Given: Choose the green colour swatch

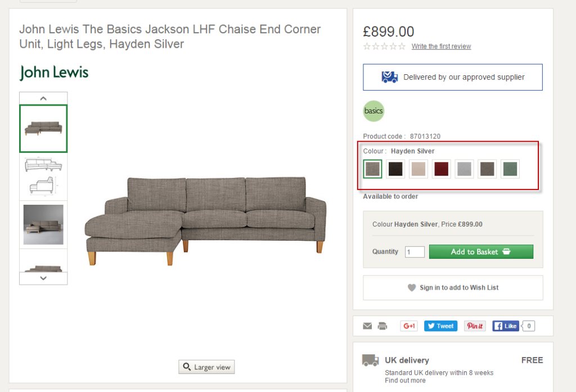Looking at the screenshot, I should pyautogui.click(x=510, y=169).
